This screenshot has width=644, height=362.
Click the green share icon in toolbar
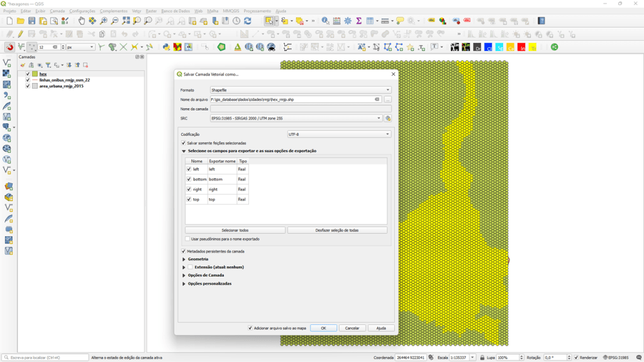coord(554,47)
